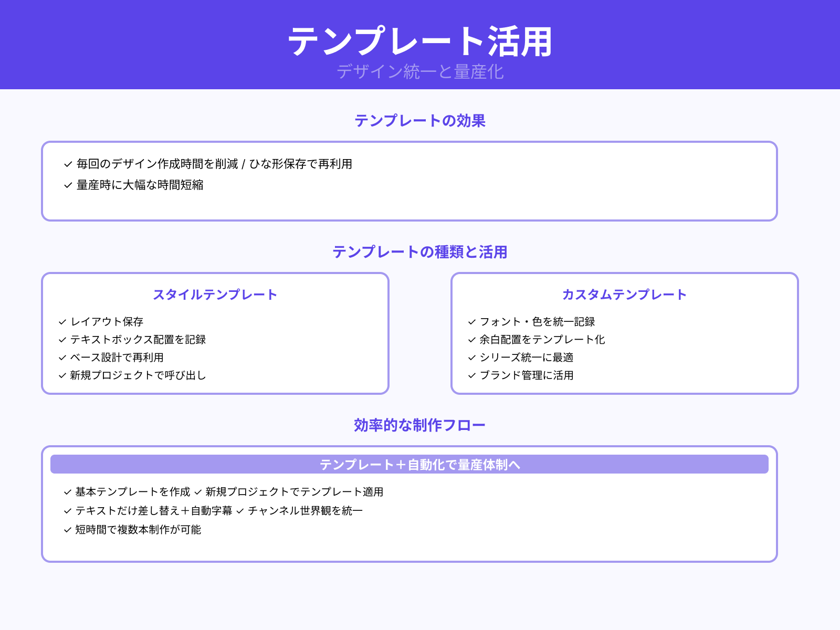Click the checkmark beside ベース設計で再利用
The width and height of the screenshot is (840, 630).
coord(60,358)
